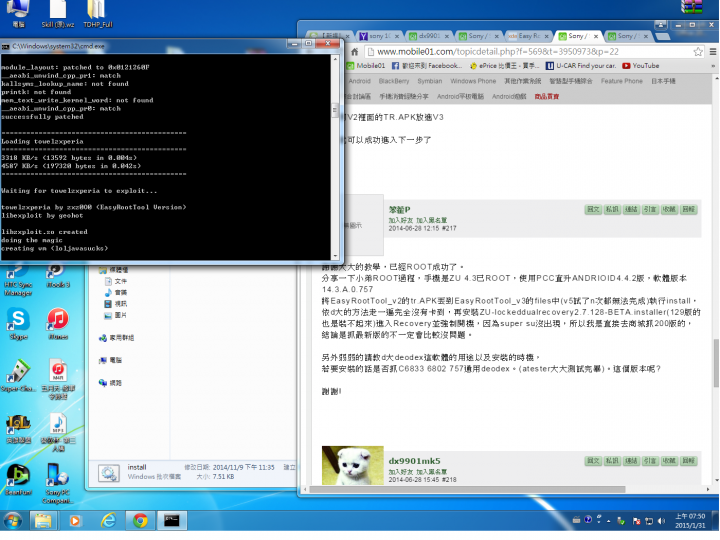Select 網路 (Network) in Explorer navigation pane
This screenshot has height=540, width=720.
(x=110, y=383)
